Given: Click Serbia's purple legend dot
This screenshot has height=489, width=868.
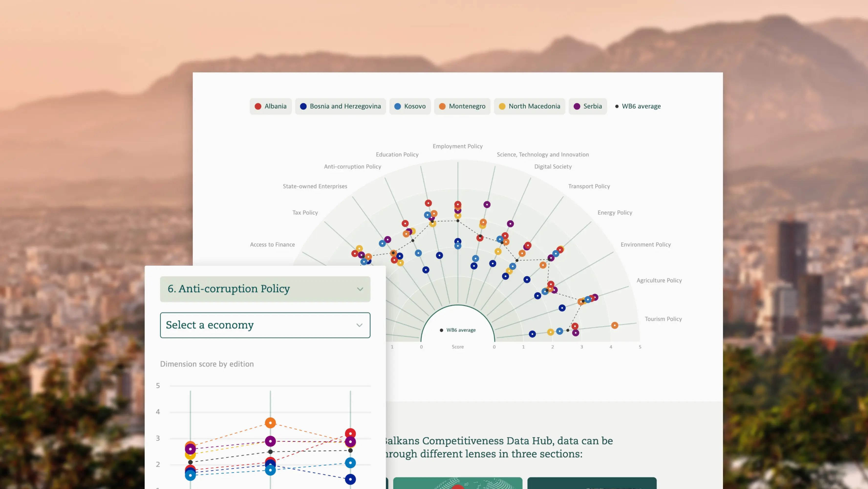Looking at the screenshot, I should pos(577,106).
